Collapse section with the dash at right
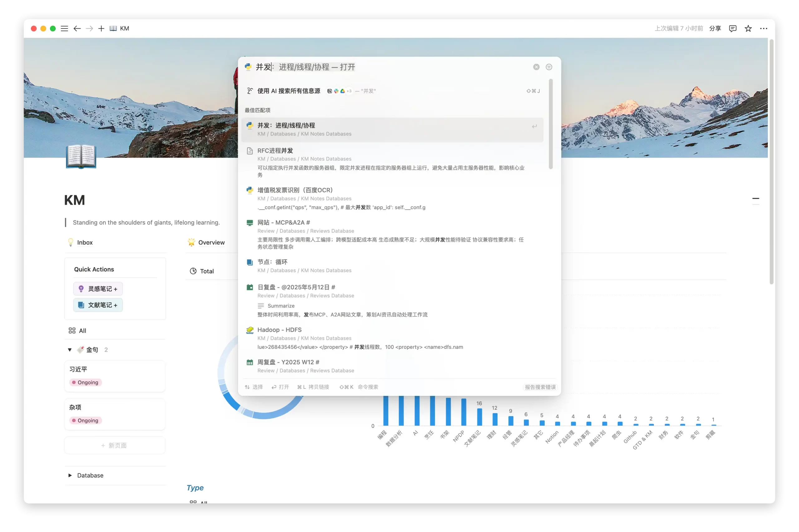 (756, 198)
